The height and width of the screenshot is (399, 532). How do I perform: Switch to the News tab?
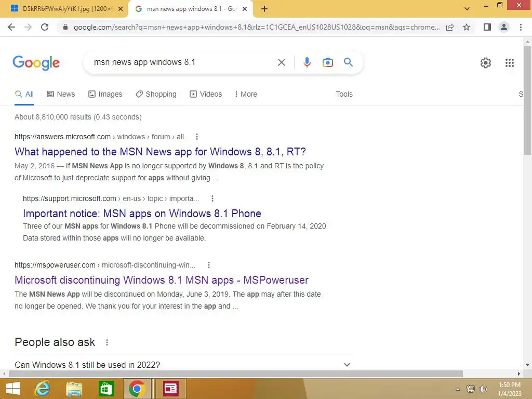click(61, 95)
